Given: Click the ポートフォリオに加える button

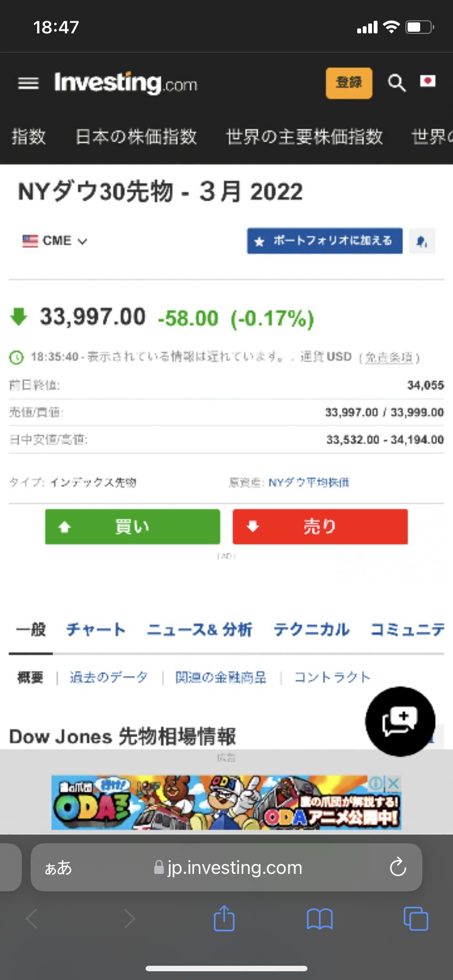Looking at the screenshot, I should (x=324, y=241).
